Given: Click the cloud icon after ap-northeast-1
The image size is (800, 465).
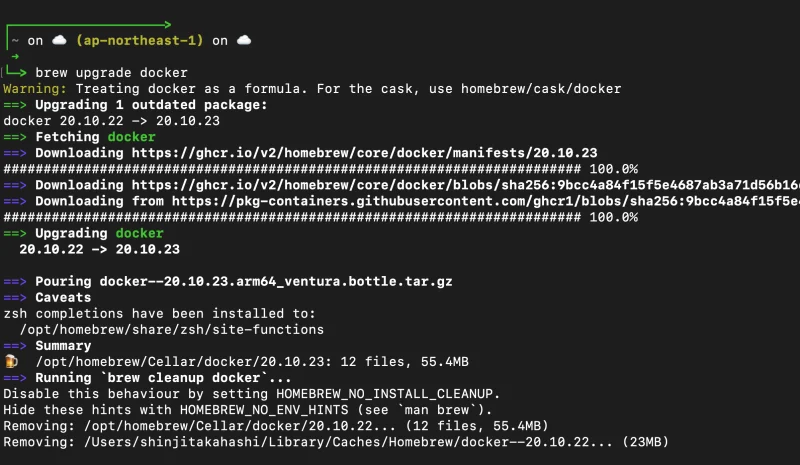Looking at the screenshot, I should 243,40.
